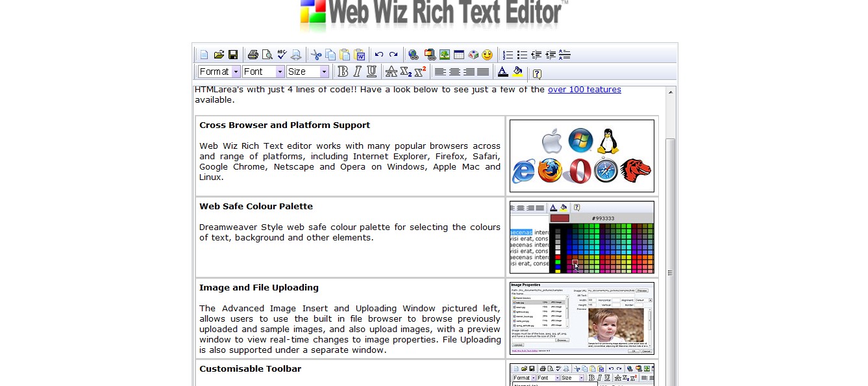Click the 'Web Safe Colour Palette' heading
The width and height of the screenshot is (868, 386).
pos(256,206)
